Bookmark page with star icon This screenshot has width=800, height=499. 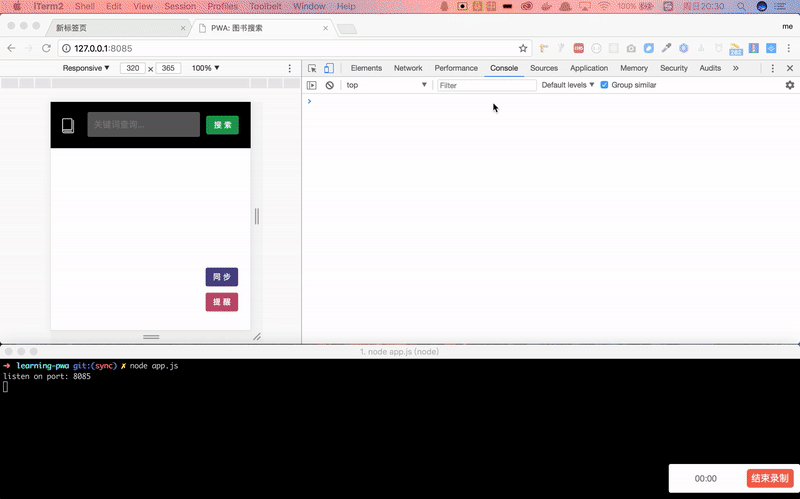523,48
